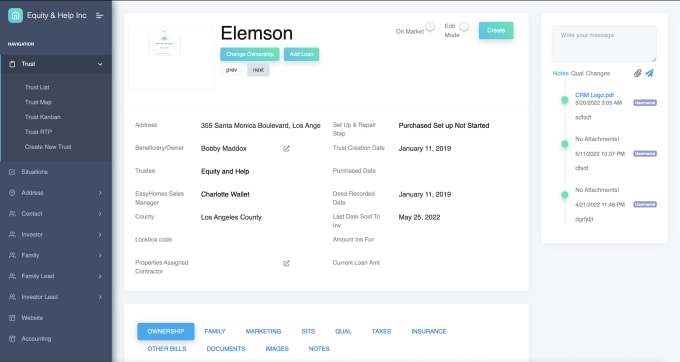
Task: Click the Change Ownership button
Action: [x=250, y=54]
